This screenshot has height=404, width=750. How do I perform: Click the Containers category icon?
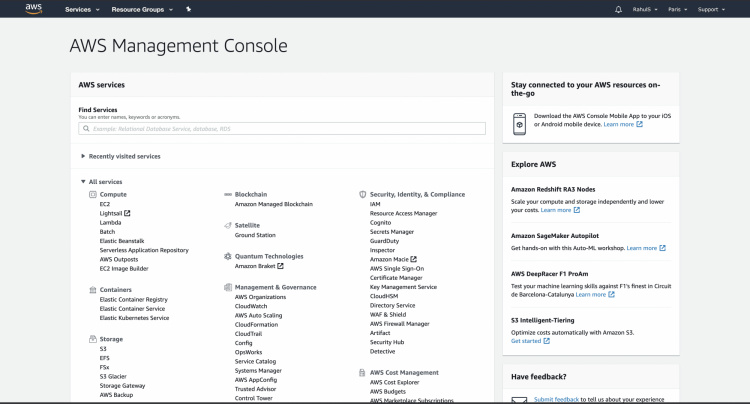(92, 289)
